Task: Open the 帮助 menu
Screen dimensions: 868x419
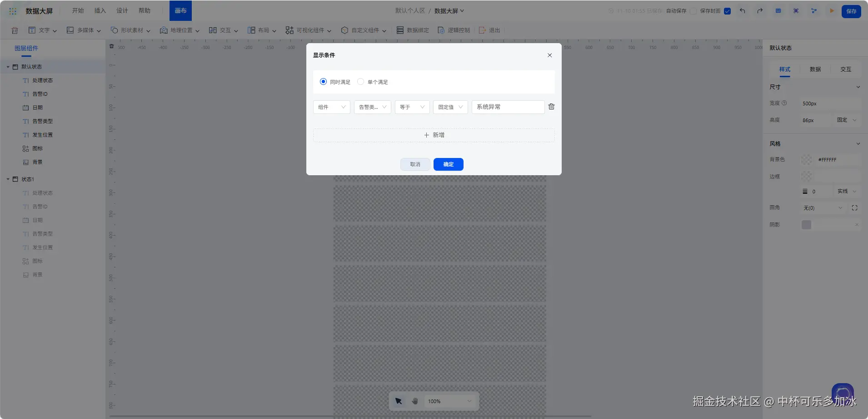Action: (145, 10)
